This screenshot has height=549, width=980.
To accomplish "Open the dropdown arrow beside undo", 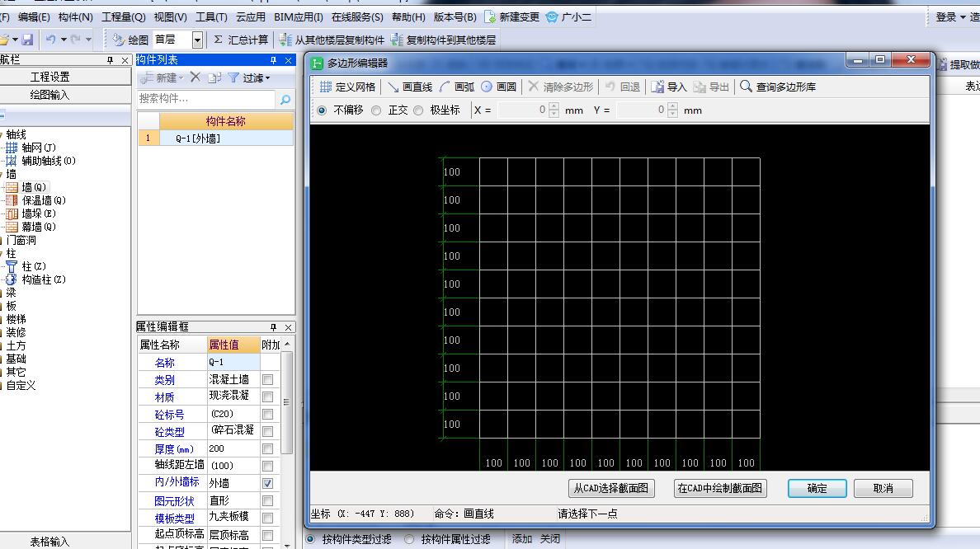I will pos(64,40).
